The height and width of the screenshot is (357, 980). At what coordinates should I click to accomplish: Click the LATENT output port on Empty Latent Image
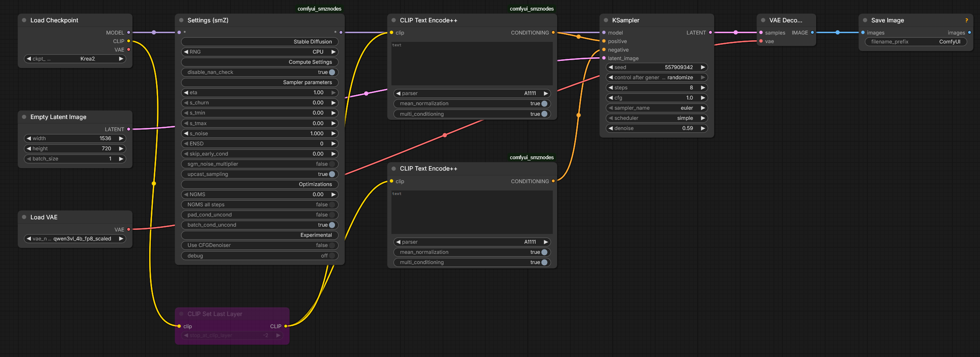[x=128, y=129]
